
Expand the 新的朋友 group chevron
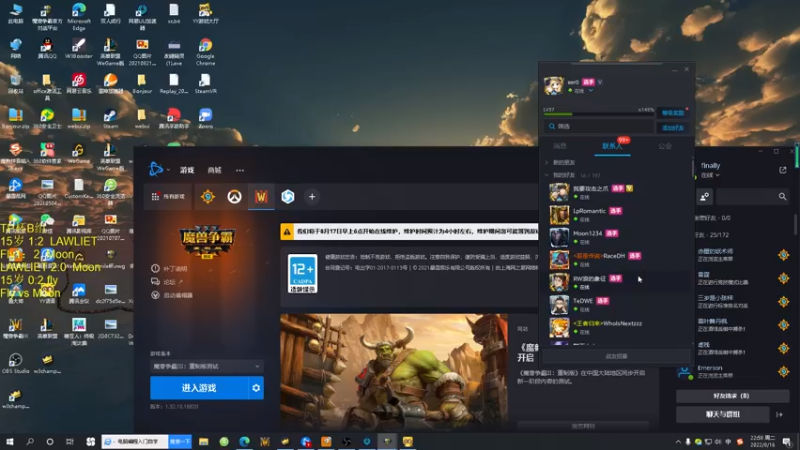click(546, 162)
